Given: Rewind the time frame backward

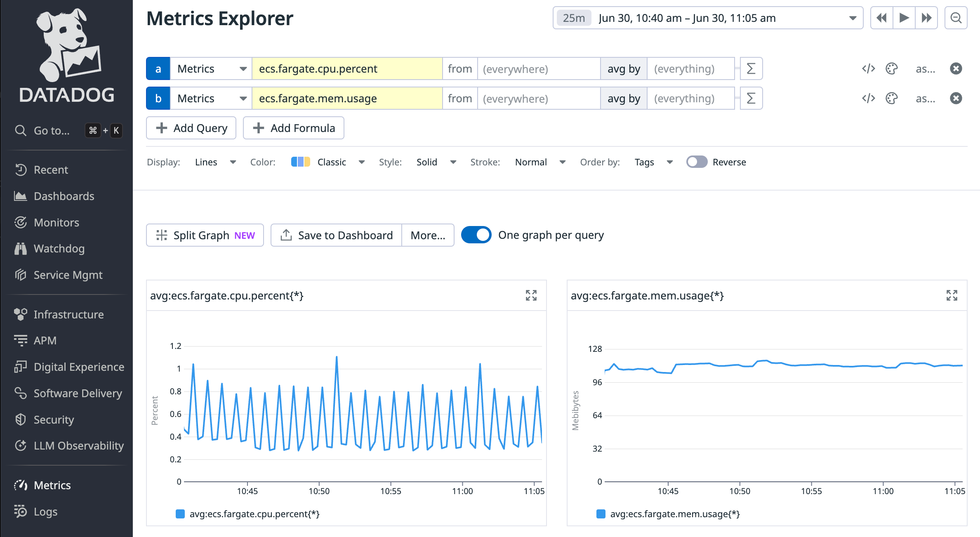Looking at the screenshot, I should (881, 18).
